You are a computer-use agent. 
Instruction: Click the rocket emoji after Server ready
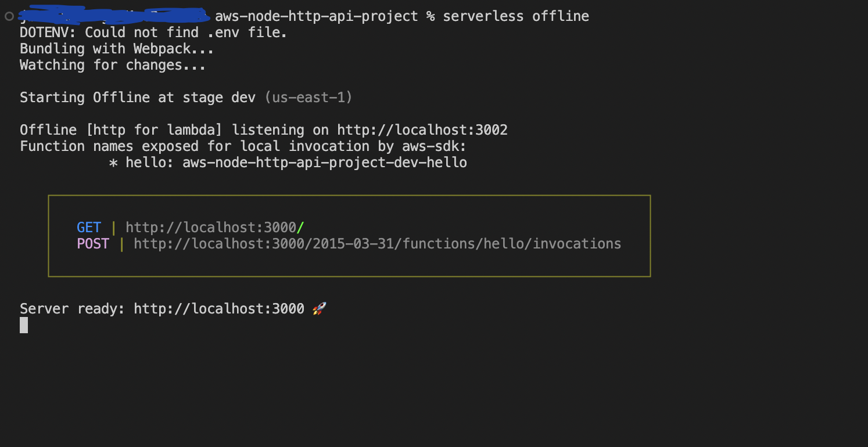coord(319,309)
